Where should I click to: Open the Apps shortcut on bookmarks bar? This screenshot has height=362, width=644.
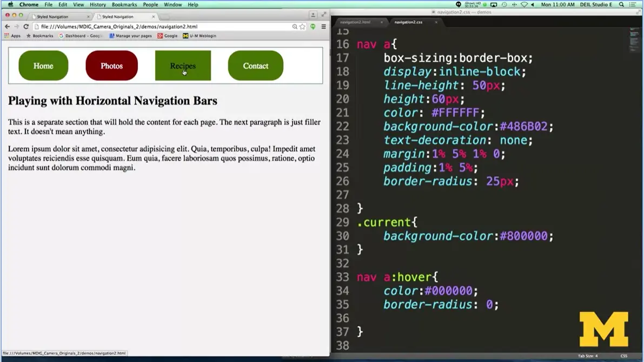15,36
